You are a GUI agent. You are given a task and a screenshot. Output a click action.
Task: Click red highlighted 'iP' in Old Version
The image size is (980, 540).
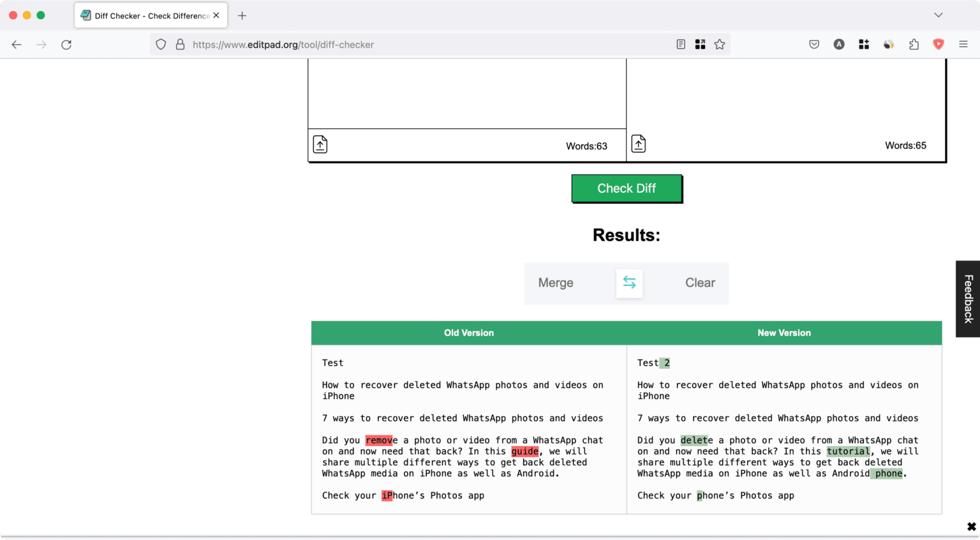pyautogui.click(x=387, y=496)
